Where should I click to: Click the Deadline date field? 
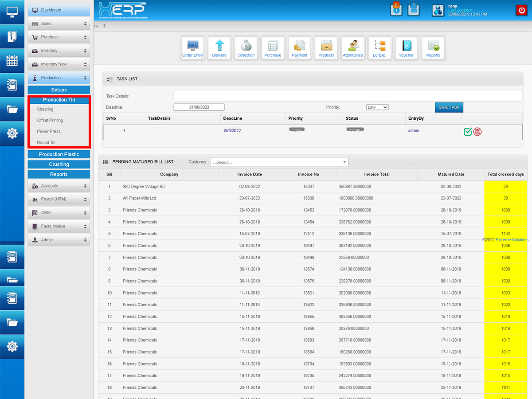199,107
